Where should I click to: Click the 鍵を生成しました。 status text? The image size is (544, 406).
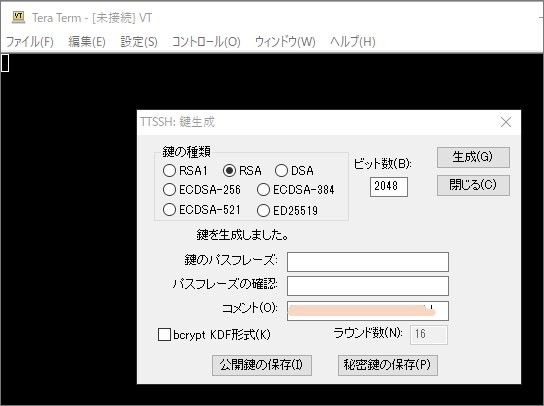[243, 235]
